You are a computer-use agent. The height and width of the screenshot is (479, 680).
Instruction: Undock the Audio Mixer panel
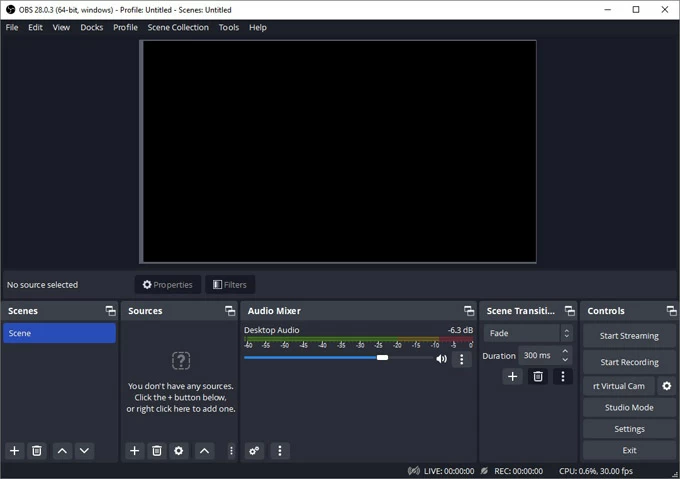469,311
